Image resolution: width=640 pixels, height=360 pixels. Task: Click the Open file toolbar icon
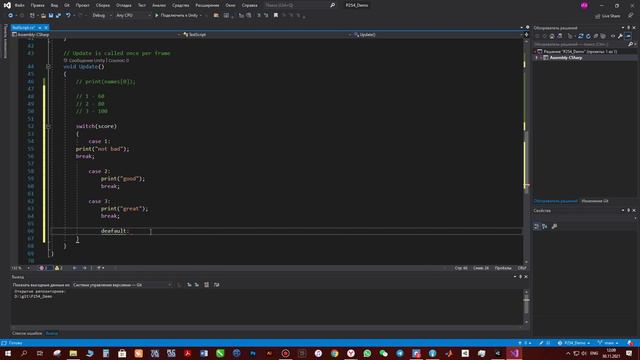point(43,16)
